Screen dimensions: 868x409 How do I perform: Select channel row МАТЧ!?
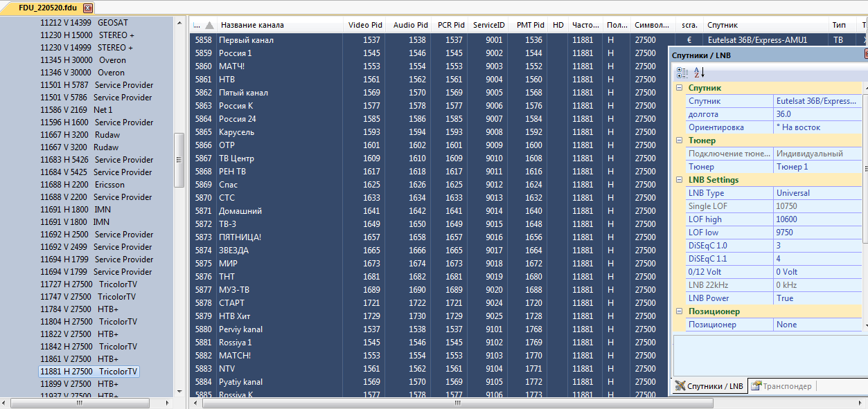(x=431, y=66)
